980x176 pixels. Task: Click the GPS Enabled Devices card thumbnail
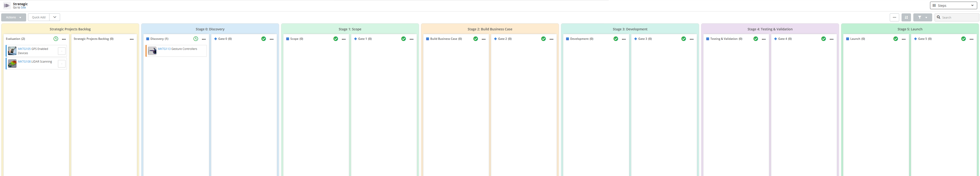pos(12,51)
